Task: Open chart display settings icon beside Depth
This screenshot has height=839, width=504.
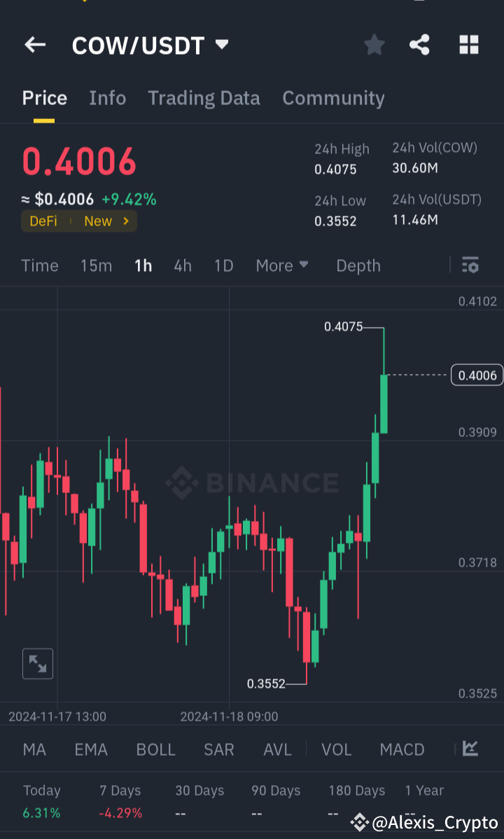Action: coord(470,265)
